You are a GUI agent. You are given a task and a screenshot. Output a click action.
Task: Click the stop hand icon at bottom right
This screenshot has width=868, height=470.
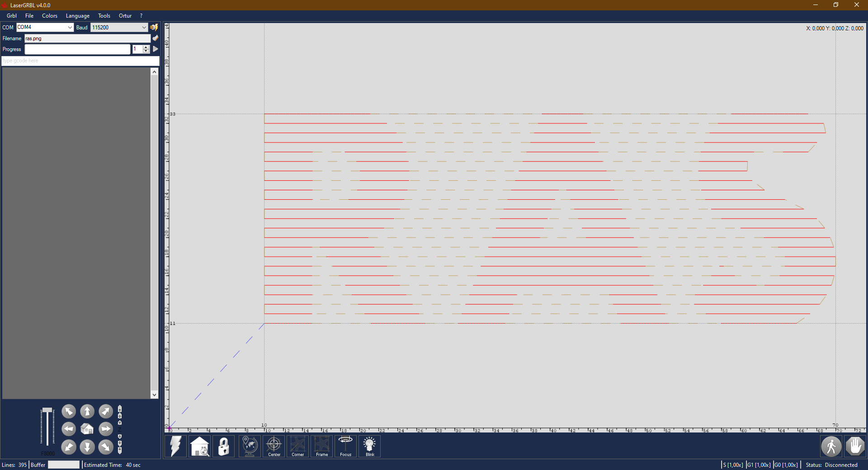(854, 446)
